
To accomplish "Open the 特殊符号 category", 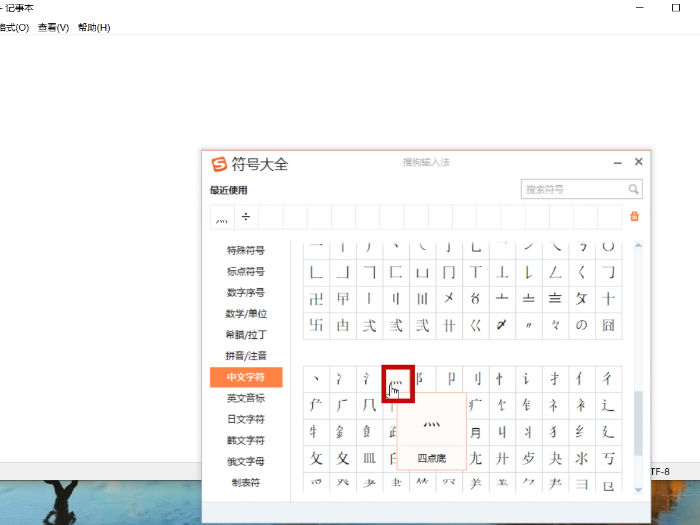I will [x=246, y=250].
